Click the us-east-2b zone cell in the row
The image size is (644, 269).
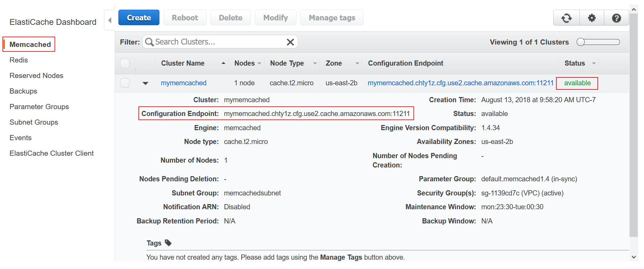click(341, 83)
